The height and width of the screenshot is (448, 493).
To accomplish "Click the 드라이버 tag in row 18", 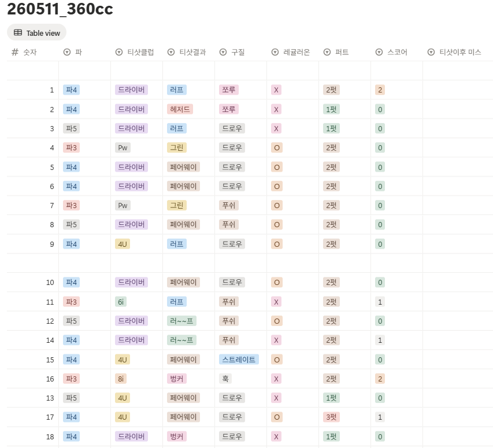I will (131, 436).
